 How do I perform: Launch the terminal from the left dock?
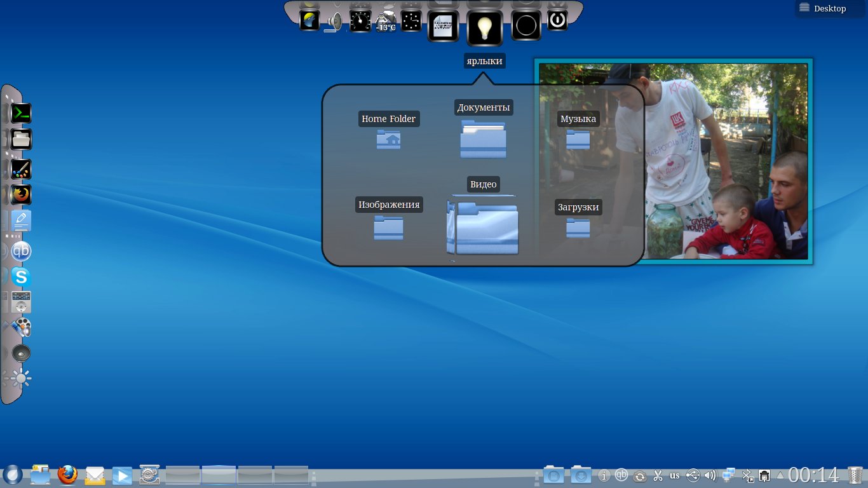pyautogui.click(x=21, y=113)
